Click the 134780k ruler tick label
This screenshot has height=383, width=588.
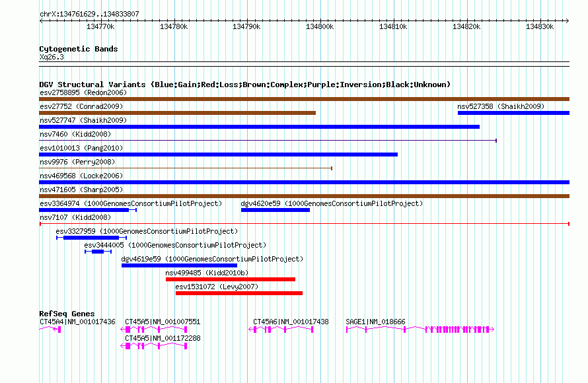click(x=174, y=26)
